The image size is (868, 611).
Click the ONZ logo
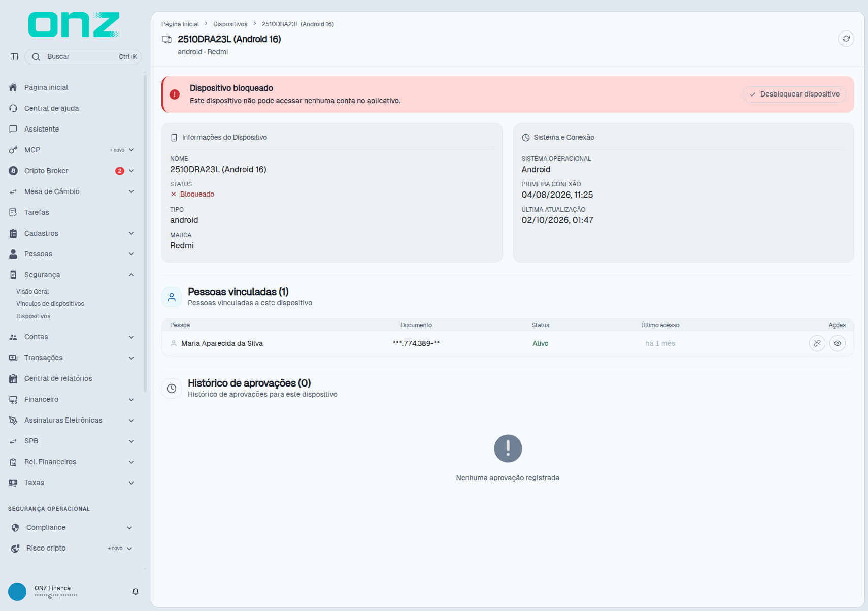tap(74, 25)
